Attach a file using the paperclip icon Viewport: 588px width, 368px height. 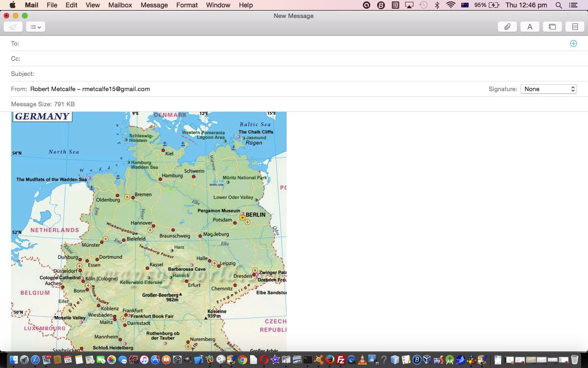[507, 27]
